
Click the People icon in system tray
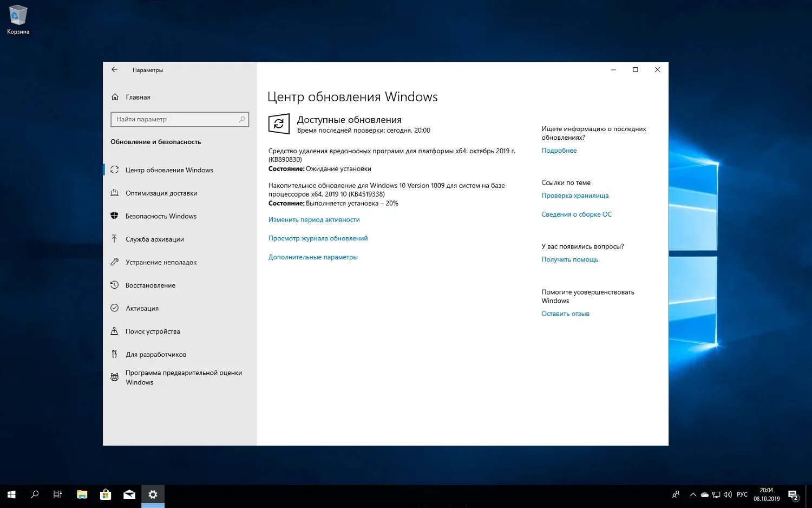pos(676,494)
